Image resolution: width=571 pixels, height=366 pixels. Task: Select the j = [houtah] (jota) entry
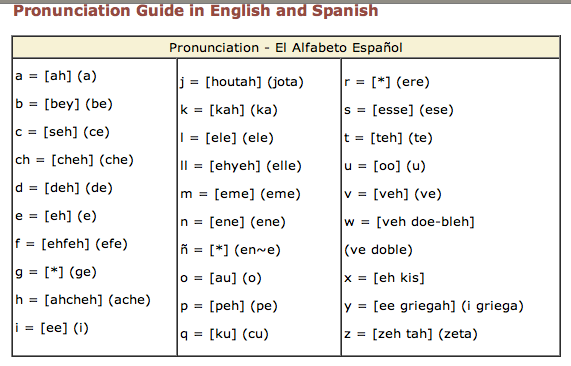pyautogui.click(x=242, y=82)
